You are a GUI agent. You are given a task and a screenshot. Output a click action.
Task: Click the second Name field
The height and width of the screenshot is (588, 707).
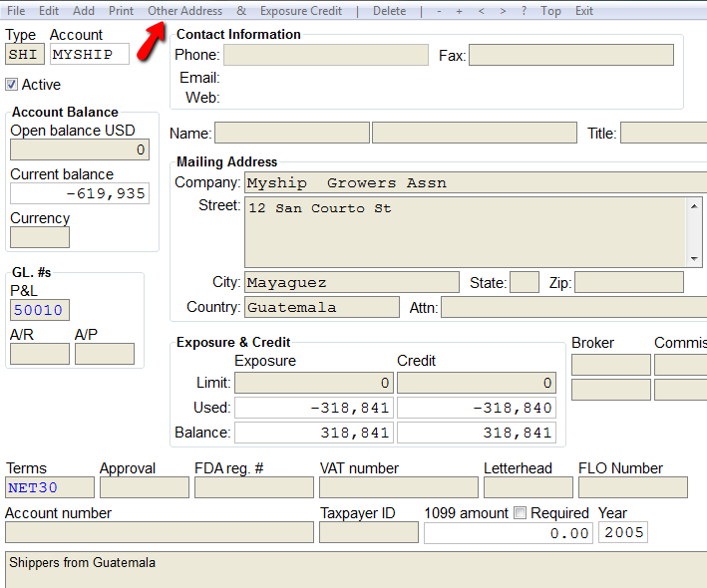(475, 133)
